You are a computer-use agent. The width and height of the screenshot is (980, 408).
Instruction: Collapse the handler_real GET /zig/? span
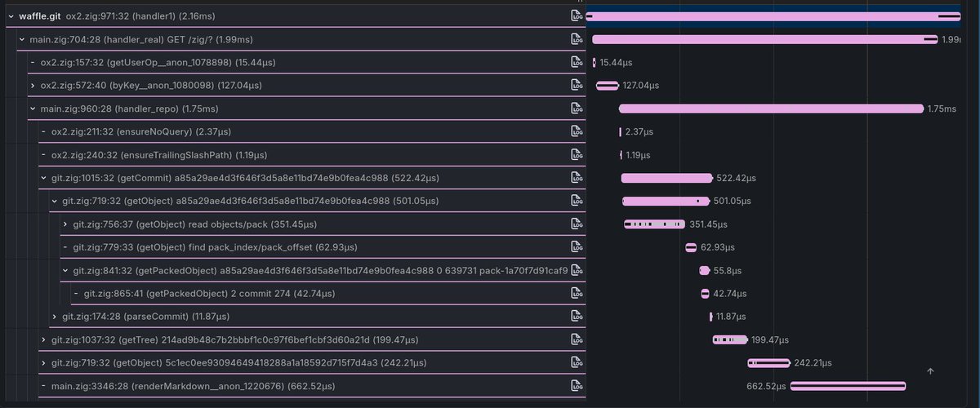tap(21, 39)
